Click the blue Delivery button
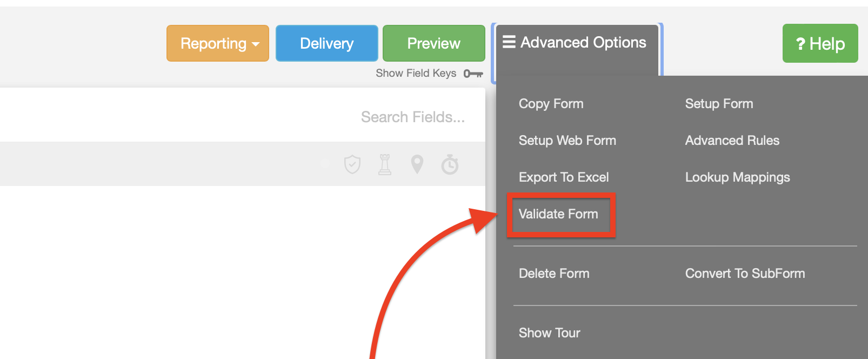 tap(326, 43)
